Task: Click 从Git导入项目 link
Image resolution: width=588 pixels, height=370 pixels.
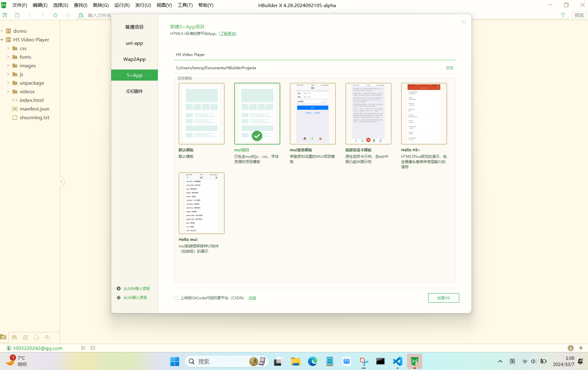Action: [x=135, y=298]
